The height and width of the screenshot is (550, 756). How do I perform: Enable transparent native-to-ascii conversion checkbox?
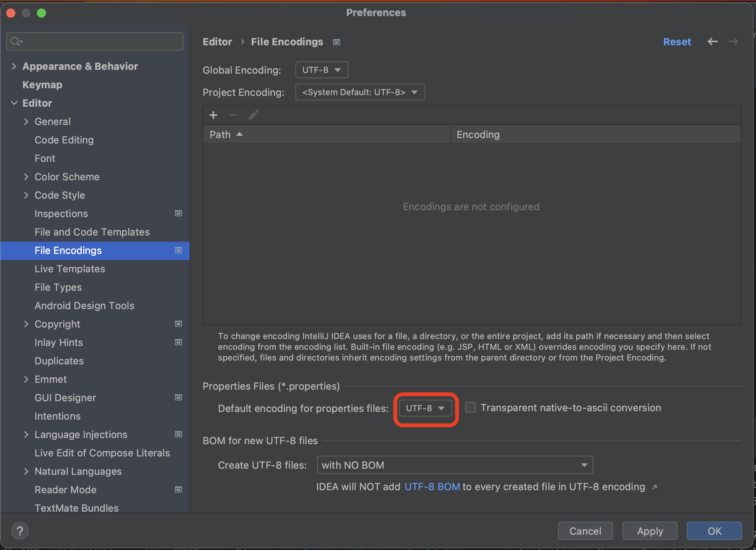click(470, 407)
